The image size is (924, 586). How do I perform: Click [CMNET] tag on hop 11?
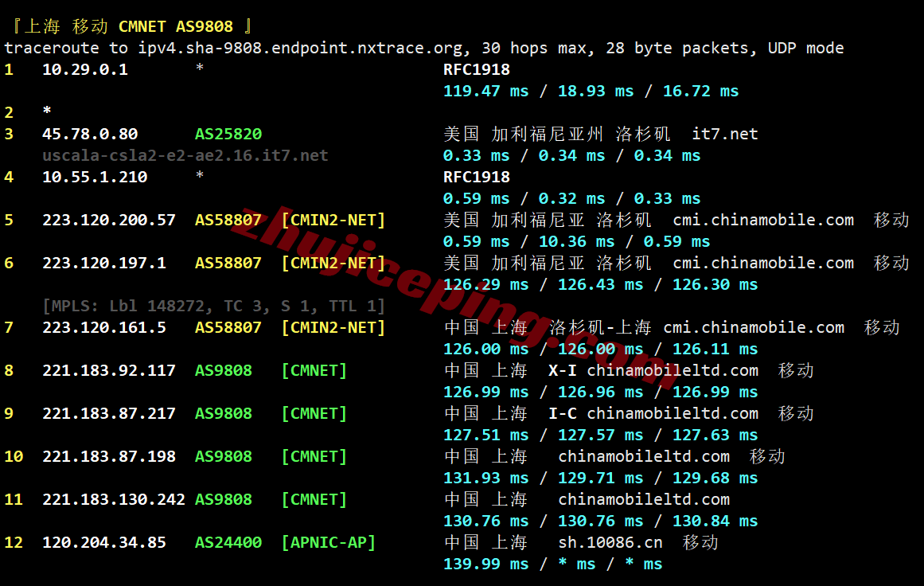tap(314, 499)
